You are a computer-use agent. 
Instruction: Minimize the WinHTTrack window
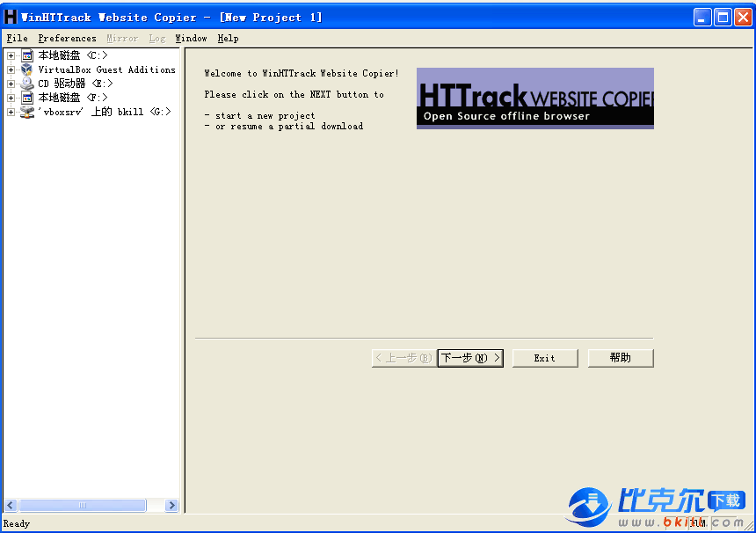702,18
